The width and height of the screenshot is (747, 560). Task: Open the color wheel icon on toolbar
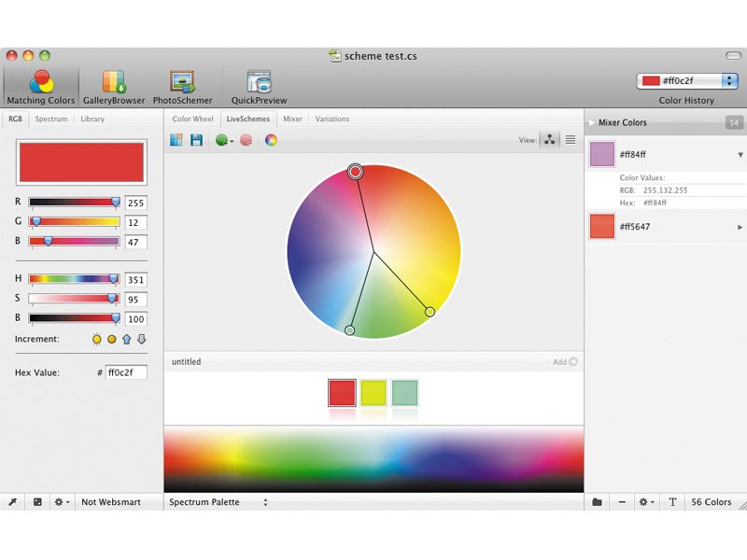pyautogui.click(x=271, y=140)
